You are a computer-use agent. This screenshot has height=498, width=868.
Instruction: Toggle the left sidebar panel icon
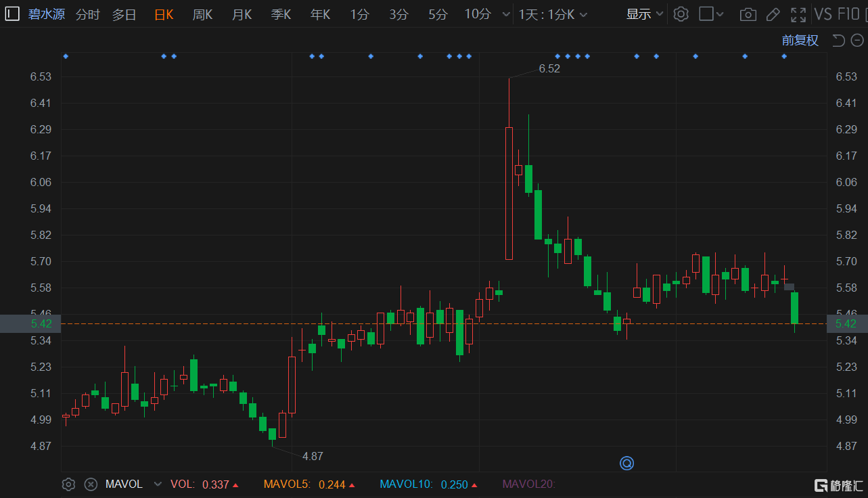click(x=12, y=14)
